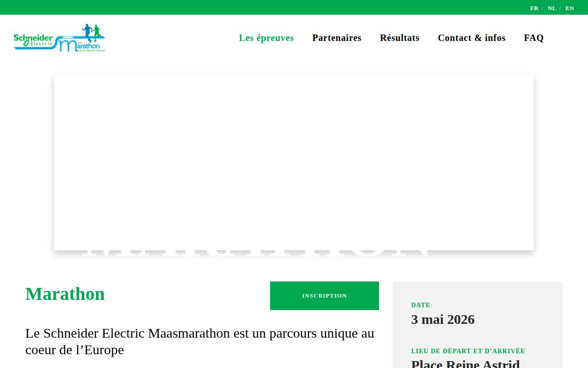Open the Partenaires menu item
588x368 pixels.
[337, 38]
